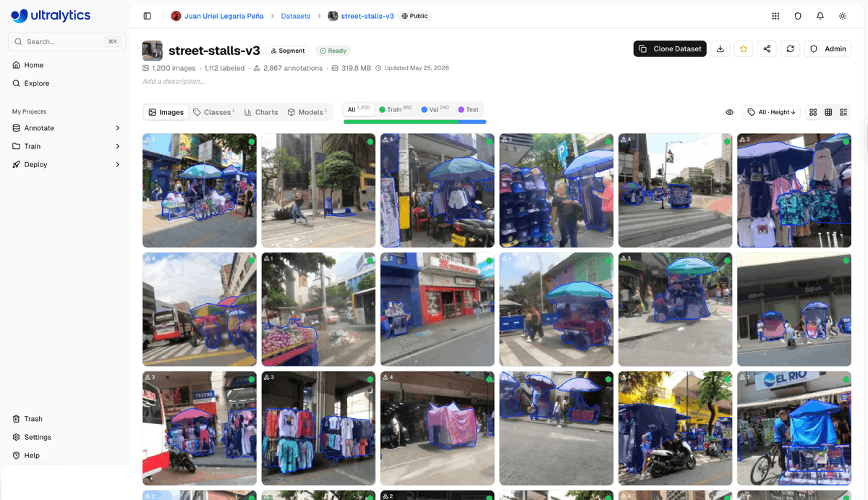The image size is (868, 500).
Task: Click the Ready status badge
Action: coord(333,51)
